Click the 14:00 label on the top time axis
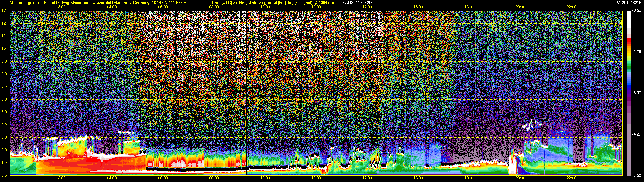Viewport: 644px width, 182px height. pos(367,7)
